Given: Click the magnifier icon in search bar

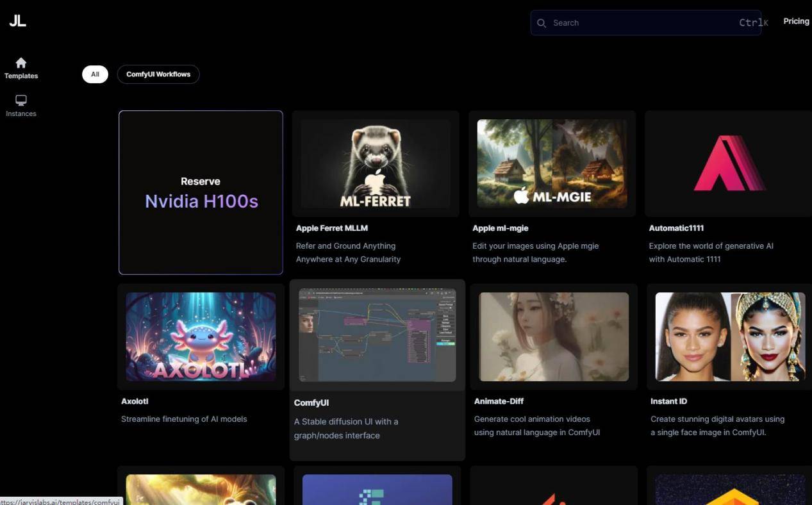Looking at the screenshot, I should pos(542,23).
